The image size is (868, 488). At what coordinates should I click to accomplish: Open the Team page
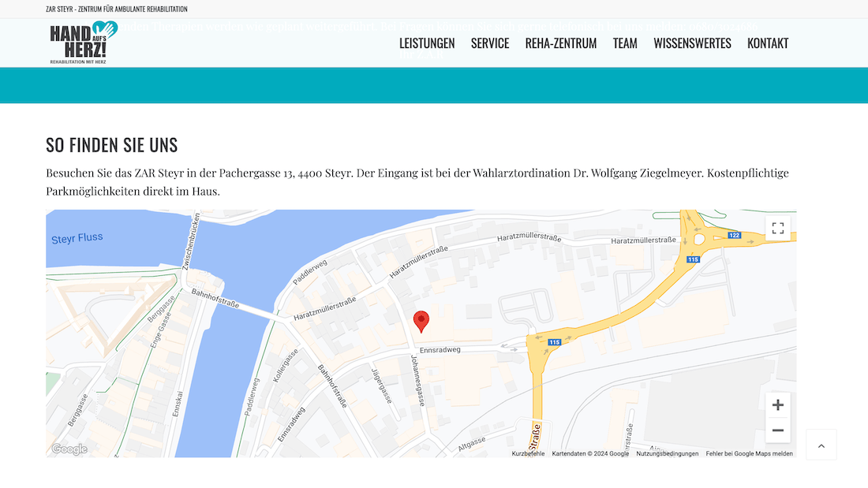click(625, 43)
